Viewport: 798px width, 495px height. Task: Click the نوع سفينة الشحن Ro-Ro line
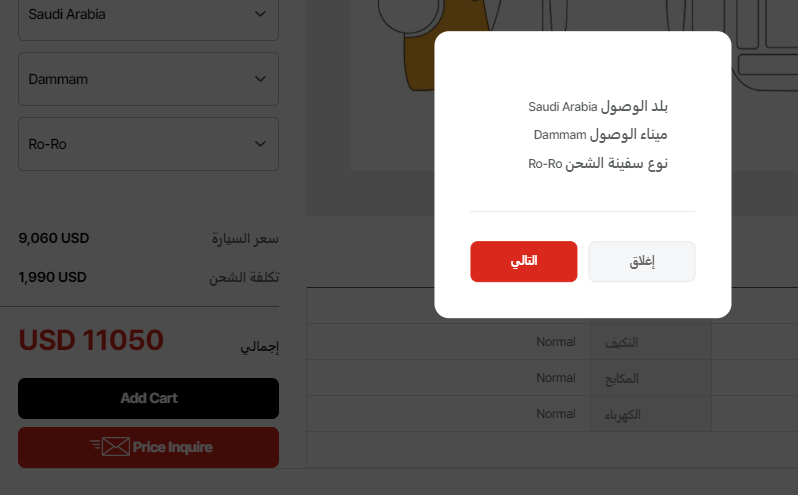598,163
